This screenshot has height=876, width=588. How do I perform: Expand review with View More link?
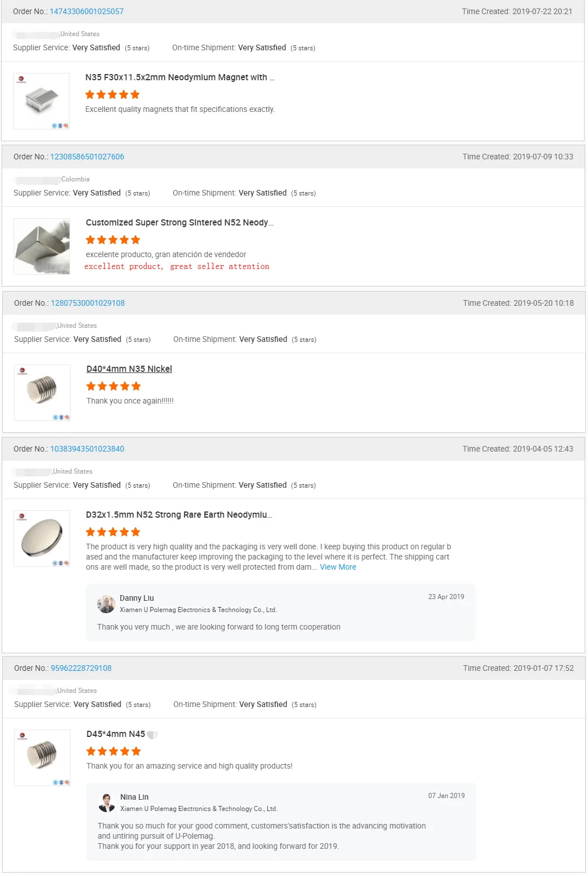pyautogui.click(x=338, y=567)
